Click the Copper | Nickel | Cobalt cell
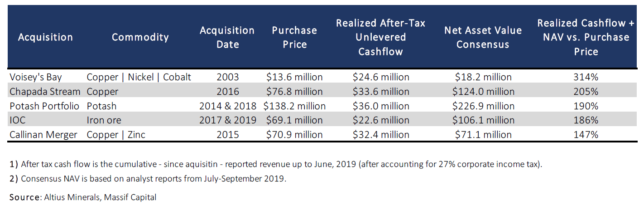The width and height of the screenshot is (644, 206). pos(139,77)
